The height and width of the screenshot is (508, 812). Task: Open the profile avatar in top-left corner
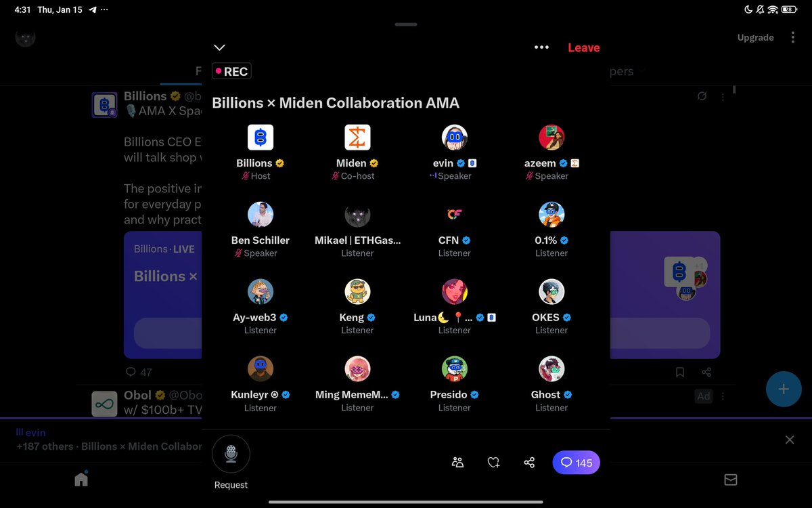tap(25, 37)
